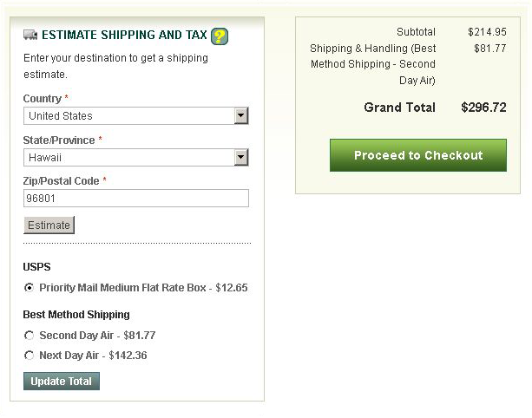The height and width of the screenshot is (418, 532).
Task: Choose Next Day Air shipping option
Action: (x=30, y=356)
